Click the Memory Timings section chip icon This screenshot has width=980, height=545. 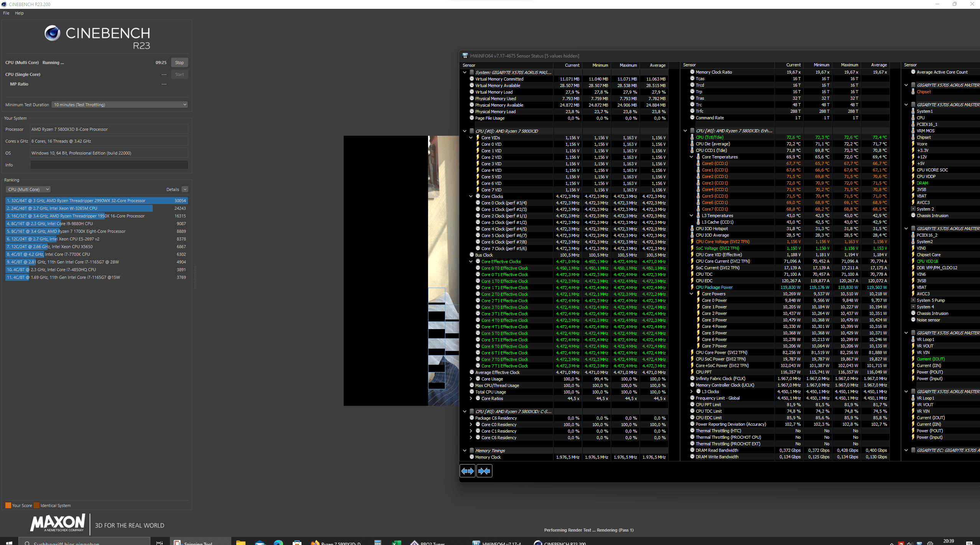pos(472,451)
